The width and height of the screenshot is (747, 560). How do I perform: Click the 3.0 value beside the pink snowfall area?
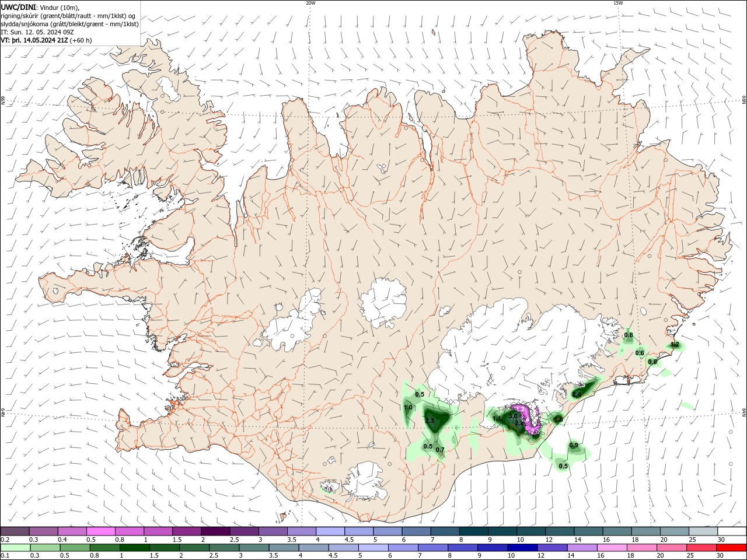point(513,416)
